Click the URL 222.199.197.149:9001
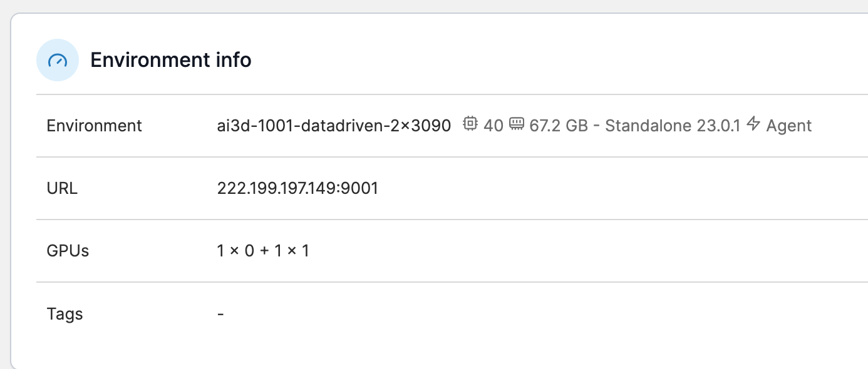This screenshot has height=369, width=868. pos(296,188)
